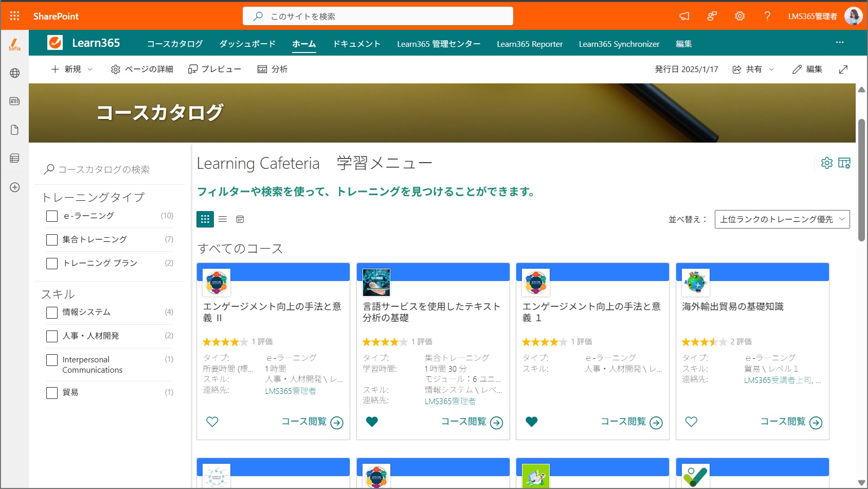Open the news icon in left rail
This screenshot has width=868, height=489.
[14, 101]
